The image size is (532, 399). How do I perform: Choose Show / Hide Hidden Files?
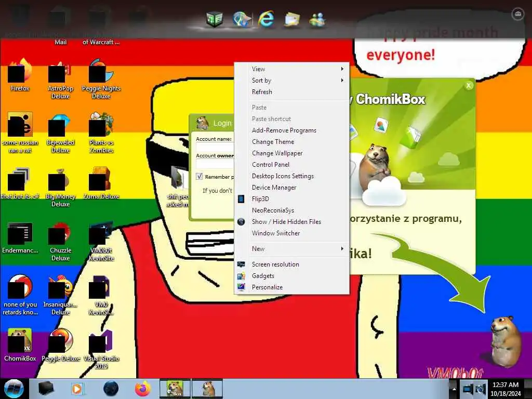pos(292,222)
